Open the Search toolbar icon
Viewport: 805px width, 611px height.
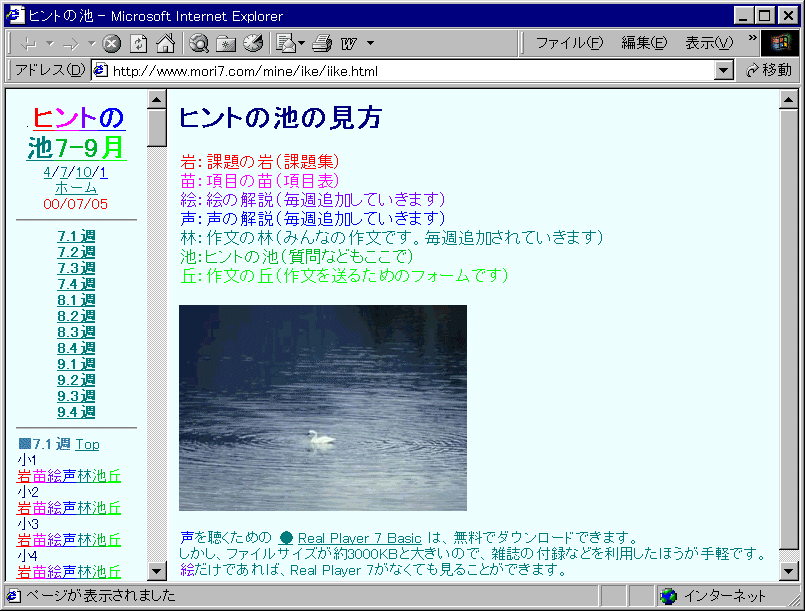(199, 43)
